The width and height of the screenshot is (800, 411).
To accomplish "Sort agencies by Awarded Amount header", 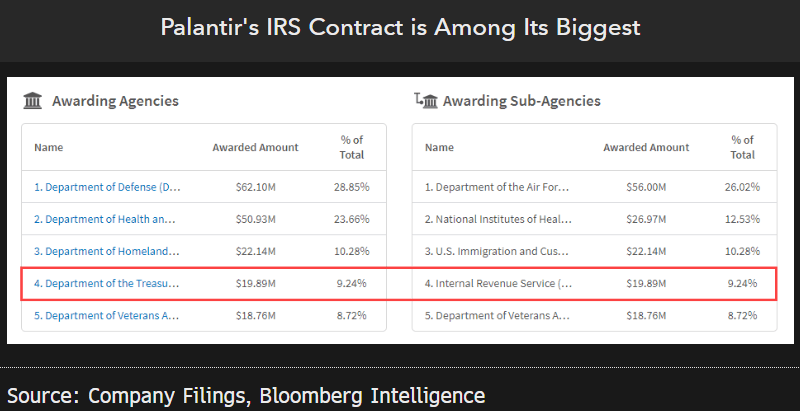I will pos(255,148).
